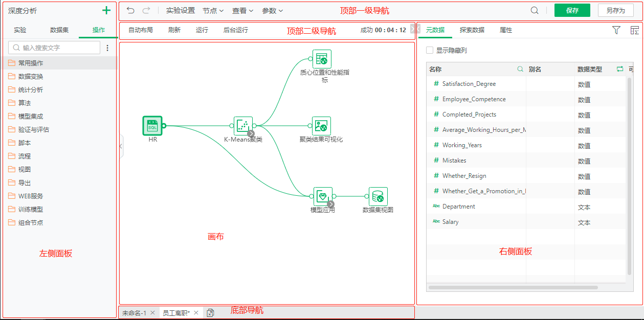Close the 未命名-1 tab

click(152, 312)
